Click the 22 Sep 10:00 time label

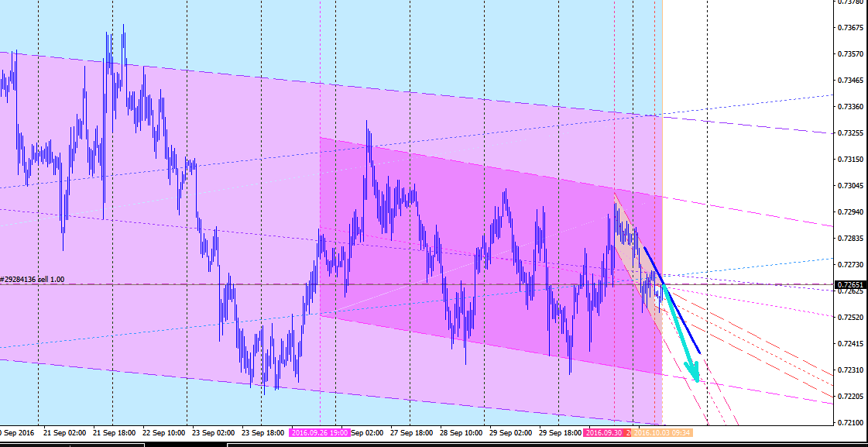[165, 432]
